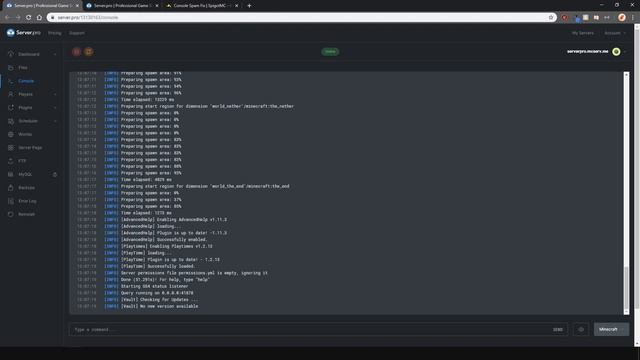Open the Files sidebar icon
The width and height of the screenshot is (640, 360).
[11, 67]
